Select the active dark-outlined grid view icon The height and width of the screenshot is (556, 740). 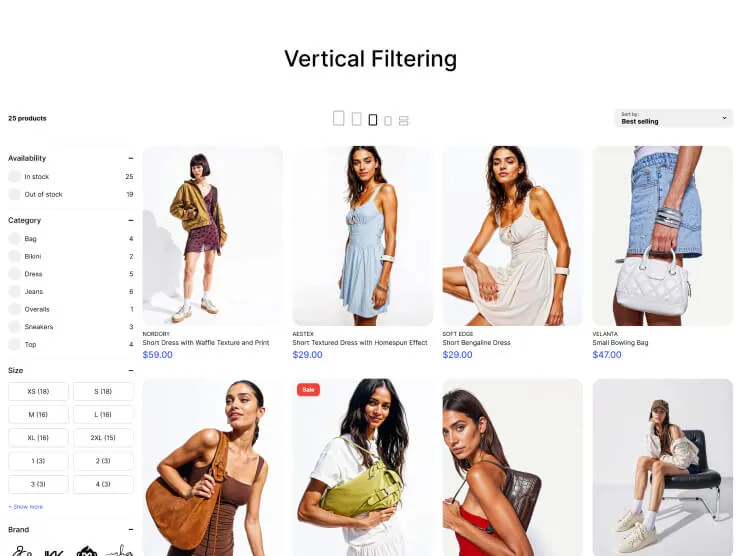click(373, 120)
